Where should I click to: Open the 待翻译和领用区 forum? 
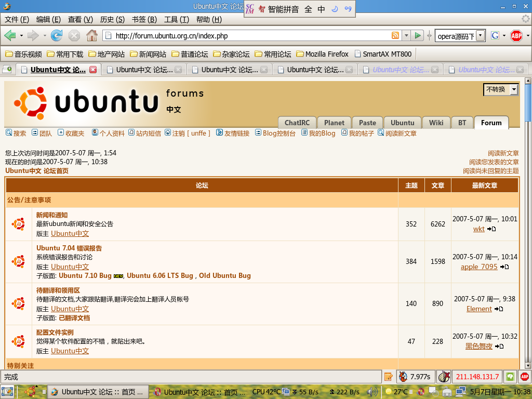(x=58, y=290)
